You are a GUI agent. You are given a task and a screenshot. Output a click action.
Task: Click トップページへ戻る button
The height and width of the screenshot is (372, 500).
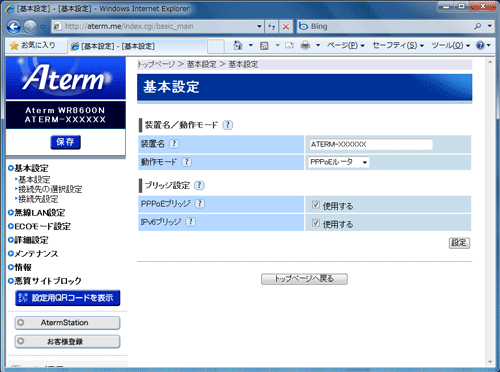[x=304, y=279]
